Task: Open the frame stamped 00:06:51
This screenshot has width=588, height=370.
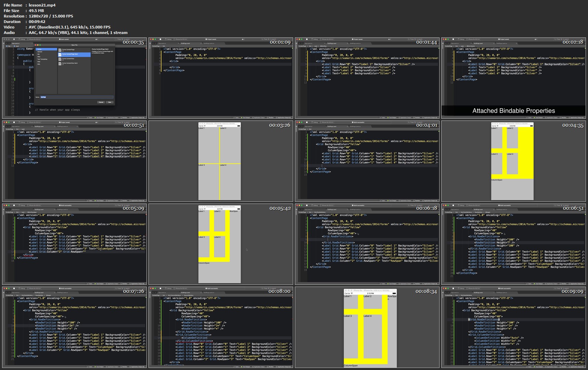Action: (x=514, y=244)
